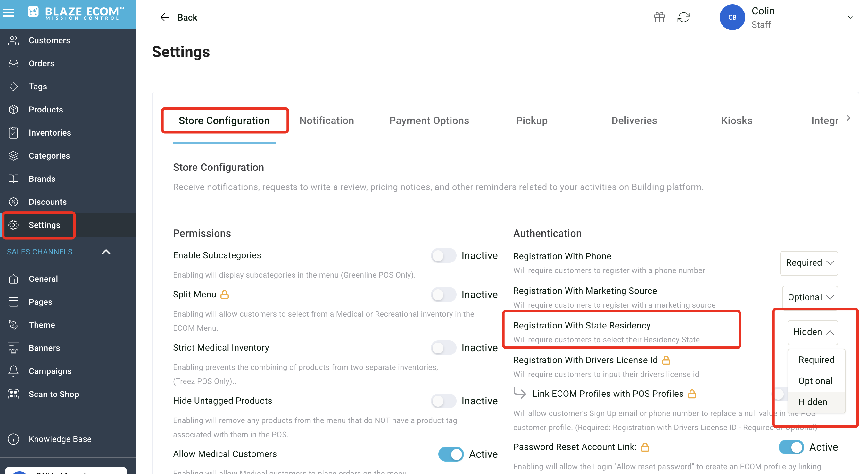Viewport: 868px width, 474px height.
Task: Open Registration With Phone dropdown
Action: pos(809,263)
